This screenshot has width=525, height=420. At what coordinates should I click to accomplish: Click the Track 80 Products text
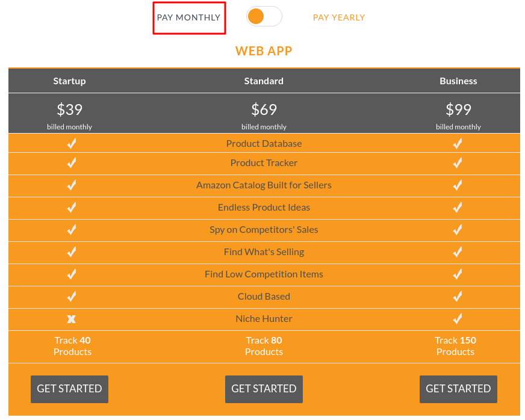(264, 346)
